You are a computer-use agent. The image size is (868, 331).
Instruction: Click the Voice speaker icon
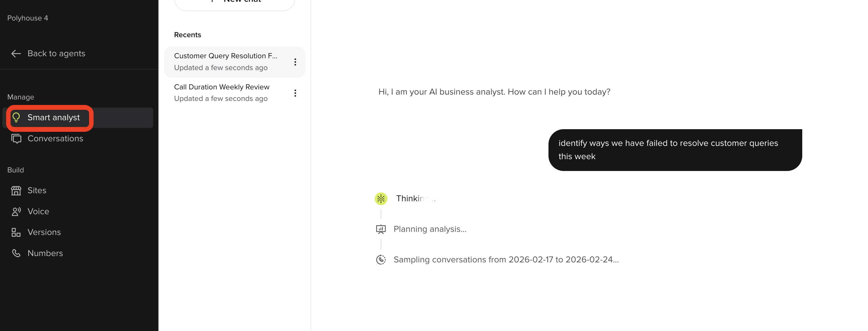point(16,211)
